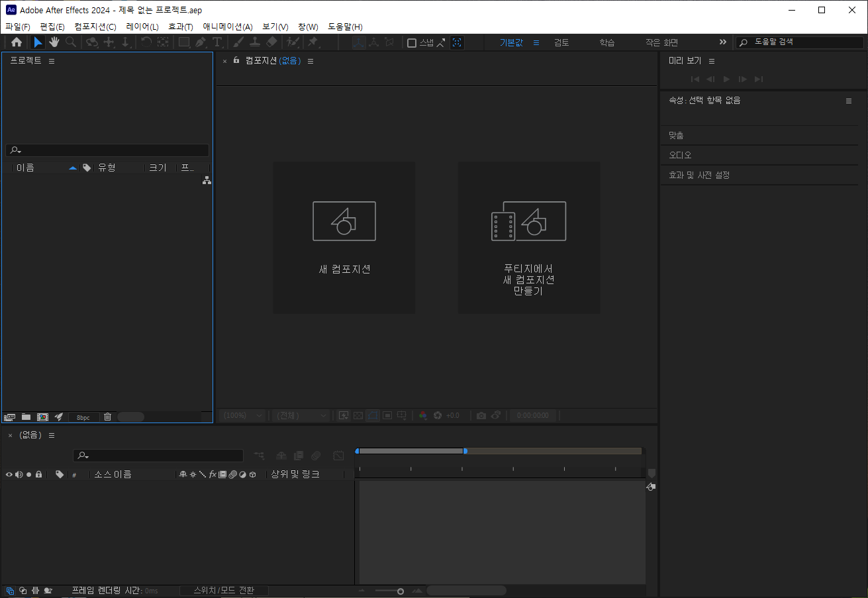Open the 파일(F) menu
This screenshot has width=868, height=598.
tap(18, 26)
